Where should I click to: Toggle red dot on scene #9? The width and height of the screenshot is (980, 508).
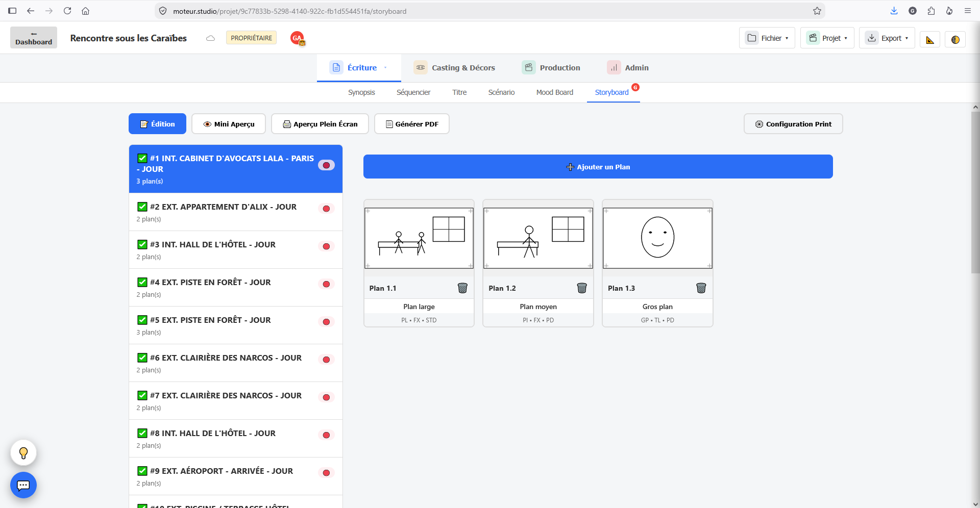(x=326, y=473)
